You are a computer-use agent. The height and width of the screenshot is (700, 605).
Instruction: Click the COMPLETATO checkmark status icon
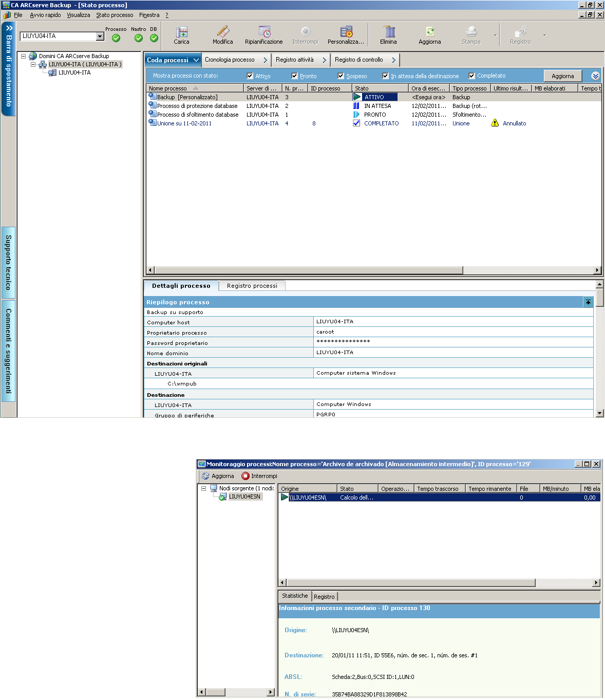click(x=356, y=123)
